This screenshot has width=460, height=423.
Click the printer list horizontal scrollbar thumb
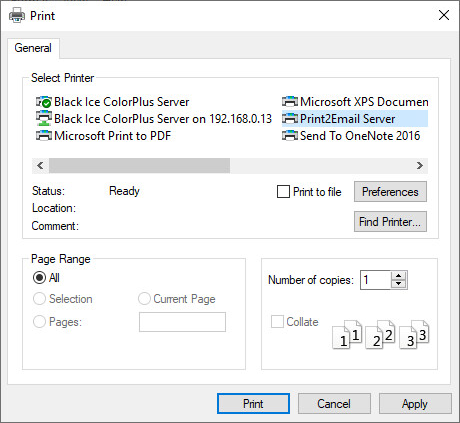point(139,166)
